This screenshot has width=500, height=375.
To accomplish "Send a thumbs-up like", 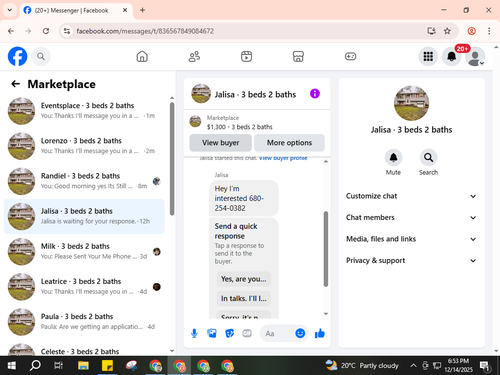I will click(320, 333).
